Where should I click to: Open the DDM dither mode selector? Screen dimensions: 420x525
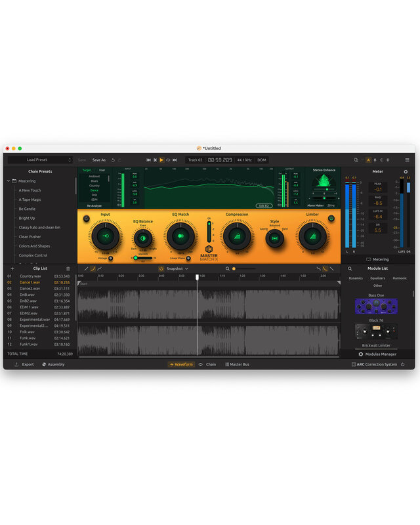click(x=262, y=160)
